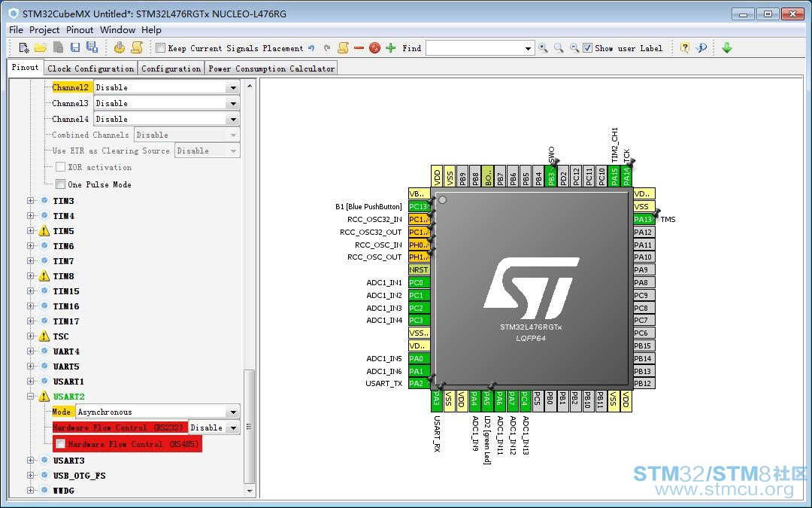Switch to the Clock Configuration tab
The height and width of the screenshot is (508, 812).
90,68
